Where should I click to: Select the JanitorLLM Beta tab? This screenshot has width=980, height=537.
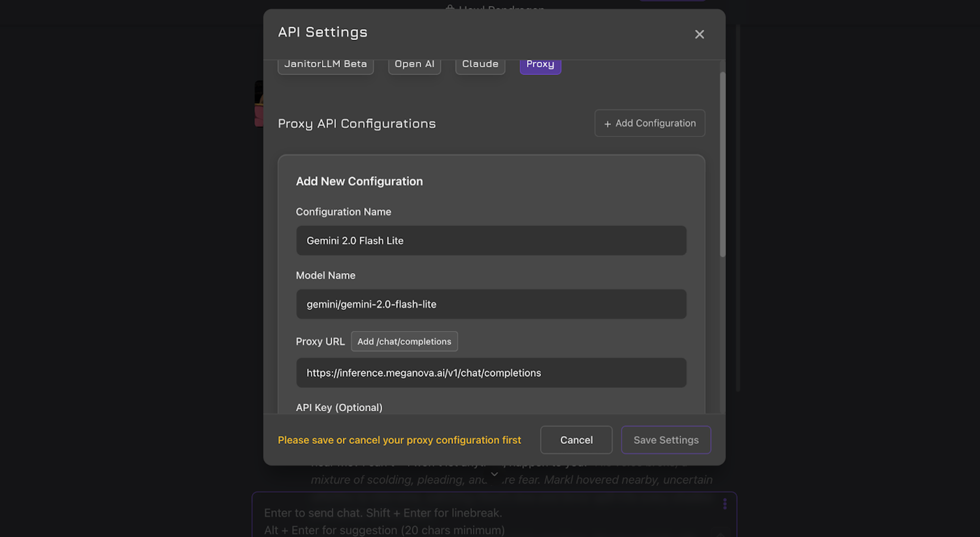[x=325, y=64]
